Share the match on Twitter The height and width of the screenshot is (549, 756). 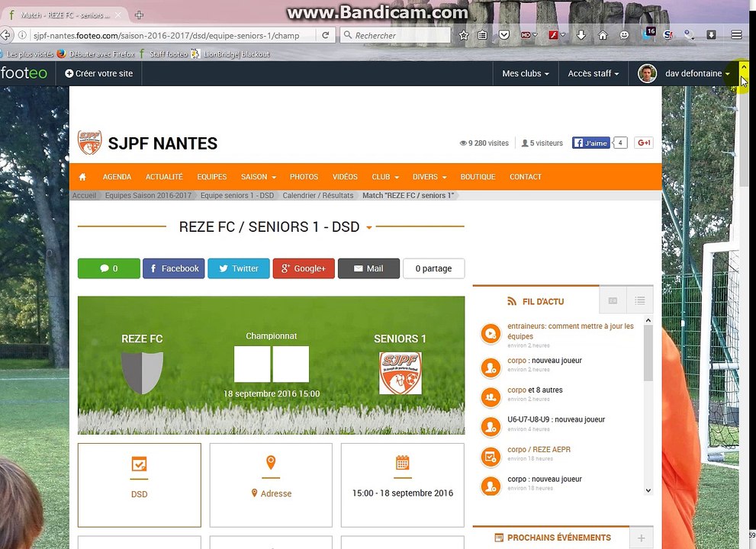pos(239,268)
